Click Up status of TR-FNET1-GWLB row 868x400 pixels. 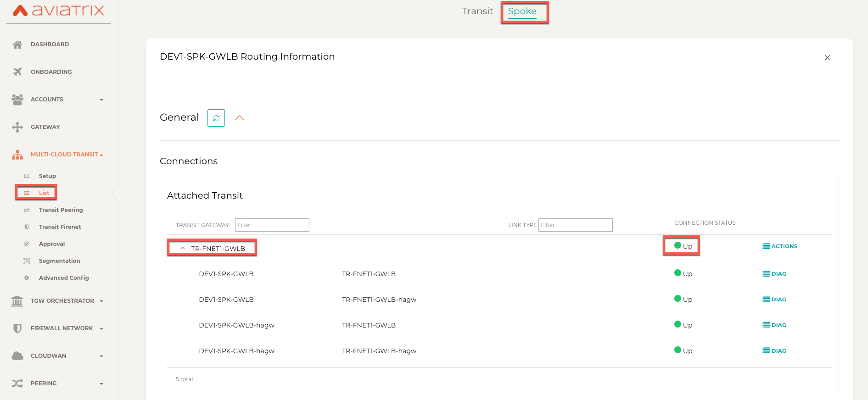(x=683, y=246)
